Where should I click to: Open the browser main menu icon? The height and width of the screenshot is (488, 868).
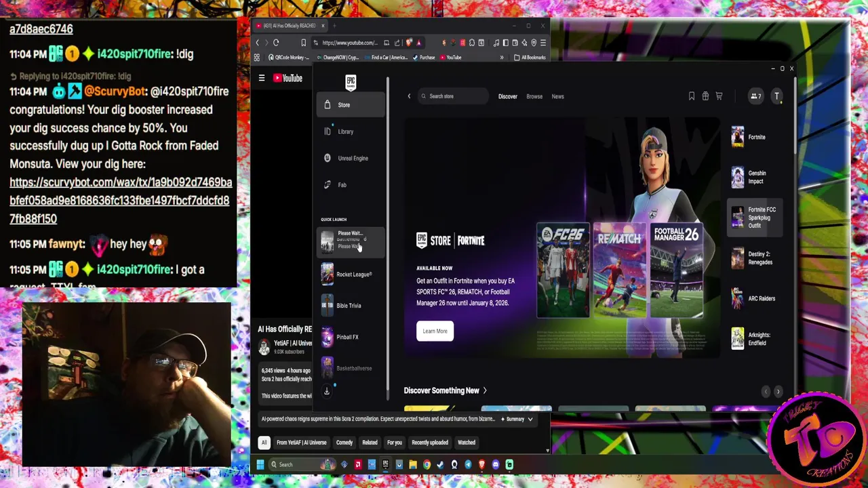tap(542, 43)
